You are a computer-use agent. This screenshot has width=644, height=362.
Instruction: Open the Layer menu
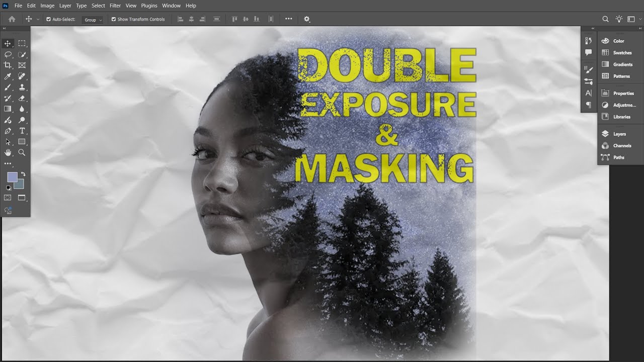(x=65, y=6)
